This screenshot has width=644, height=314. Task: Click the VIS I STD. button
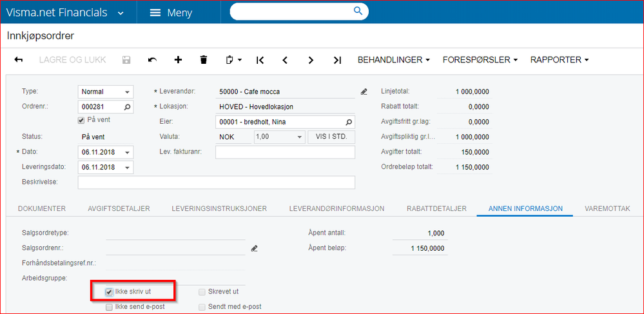coord(331,137)
